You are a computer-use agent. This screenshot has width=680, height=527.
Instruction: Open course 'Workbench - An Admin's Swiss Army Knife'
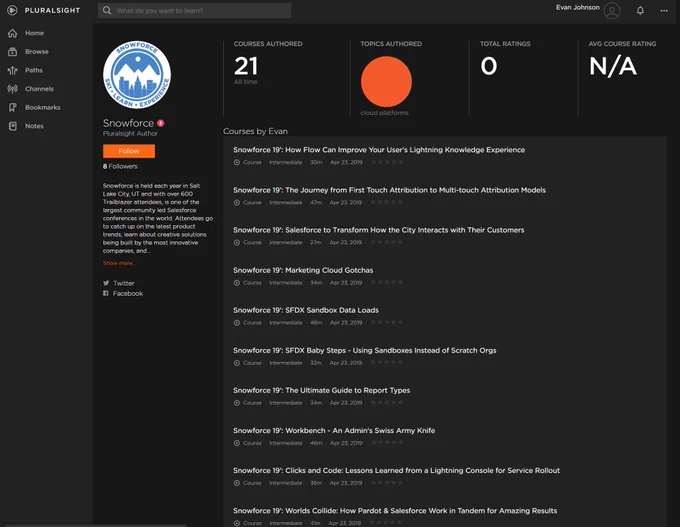tap(334, 431)
